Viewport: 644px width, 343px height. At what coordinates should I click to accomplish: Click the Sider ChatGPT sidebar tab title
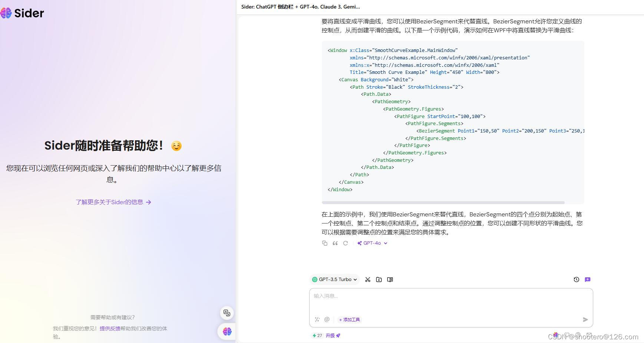[301, 7]
